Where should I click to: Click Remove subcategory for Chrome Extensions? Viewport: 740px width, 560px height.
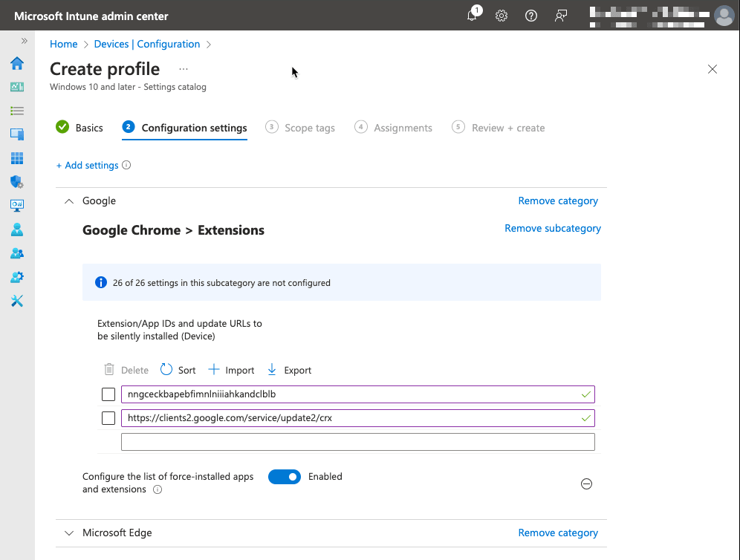coord(552,228)
